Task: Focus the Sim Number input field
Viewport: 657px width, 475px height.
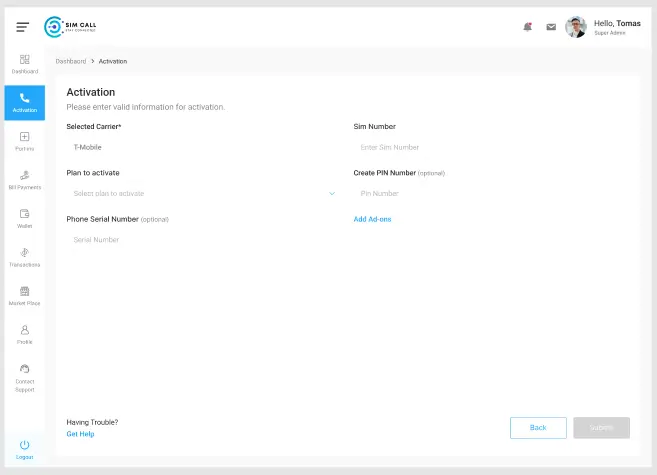Action: coord(490,147)
